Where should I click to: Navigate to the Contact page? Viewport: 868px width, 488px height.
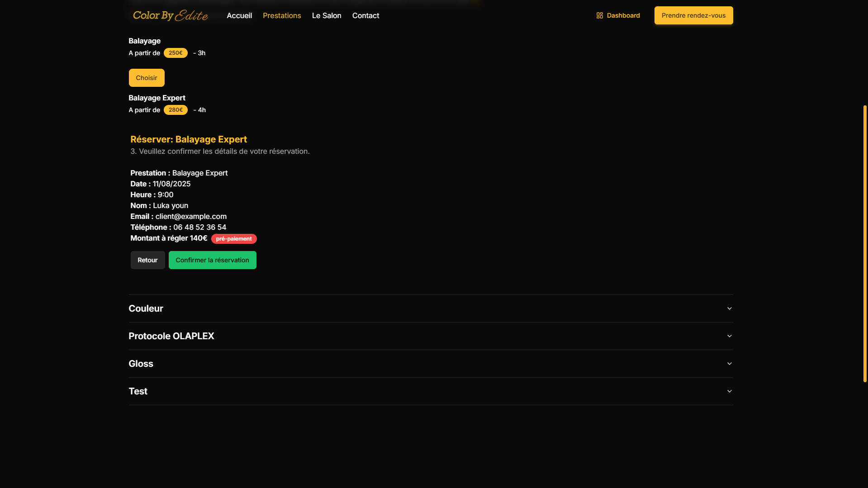coord(365,15)
